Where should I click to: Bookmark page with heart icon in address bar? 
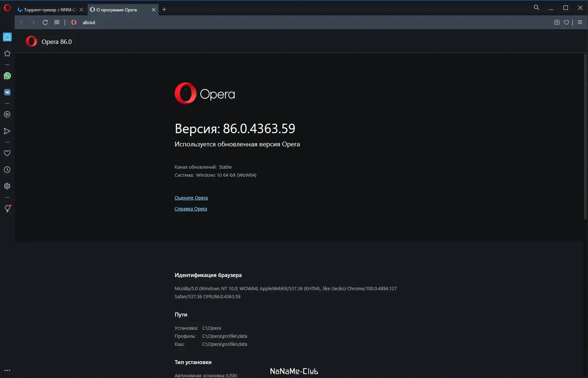566,22
